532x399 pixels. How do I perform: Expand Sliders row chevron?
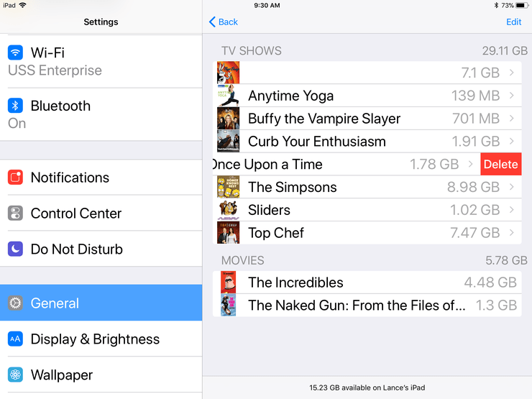512,210
